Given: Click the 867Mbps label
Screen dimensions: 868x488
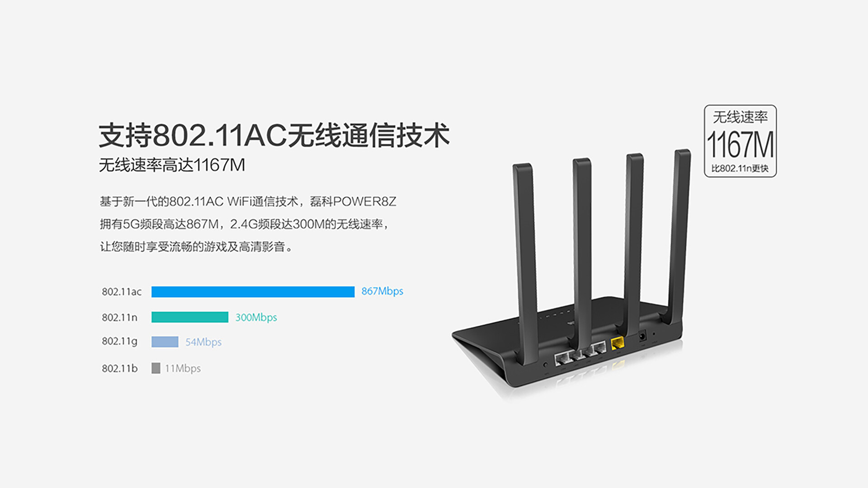Looking at the screenshot, I should point(382,291).
